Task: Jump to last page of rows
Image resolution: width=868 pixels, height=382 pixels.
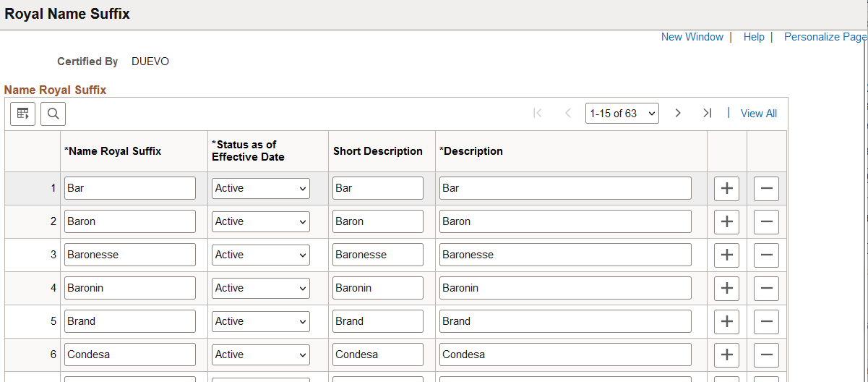Action: point(708,113)
